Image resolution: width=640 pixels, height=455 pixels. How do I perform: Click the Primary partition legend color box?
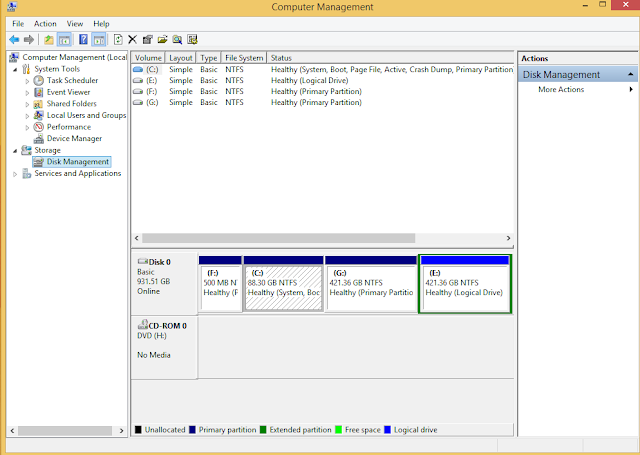tap(192, 430)
